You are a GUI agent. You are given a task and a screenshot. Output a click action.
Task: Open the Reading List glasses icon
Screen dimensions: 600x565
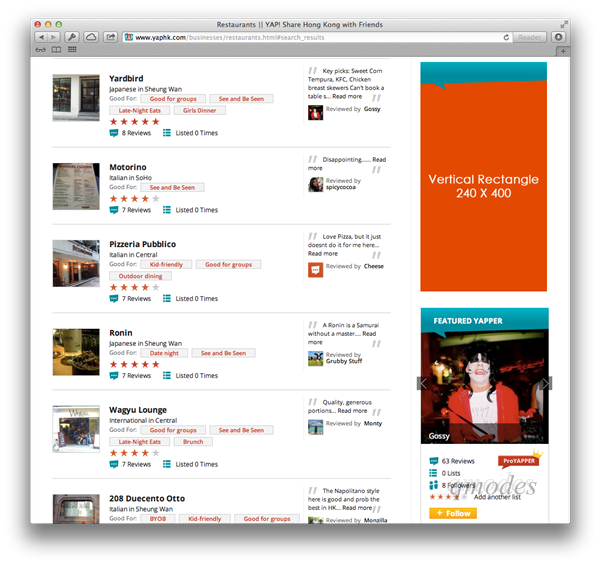click(41, 49)
